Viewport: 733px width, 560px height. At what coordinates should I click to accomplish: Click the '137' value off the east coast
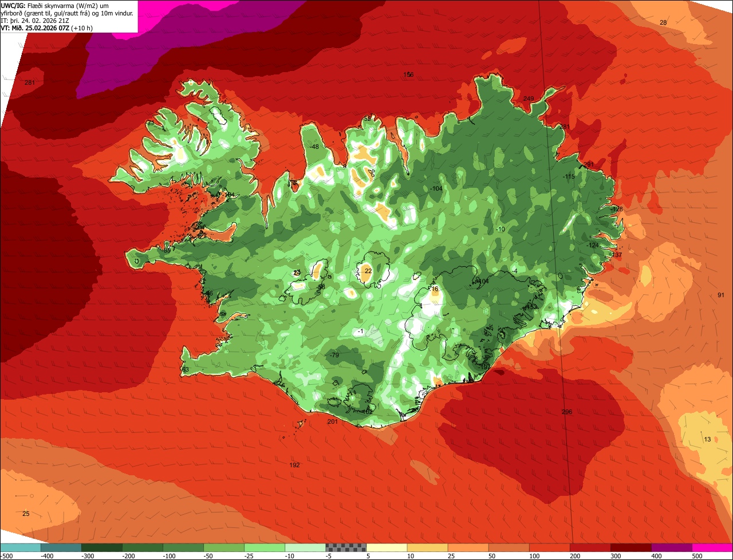617,255
